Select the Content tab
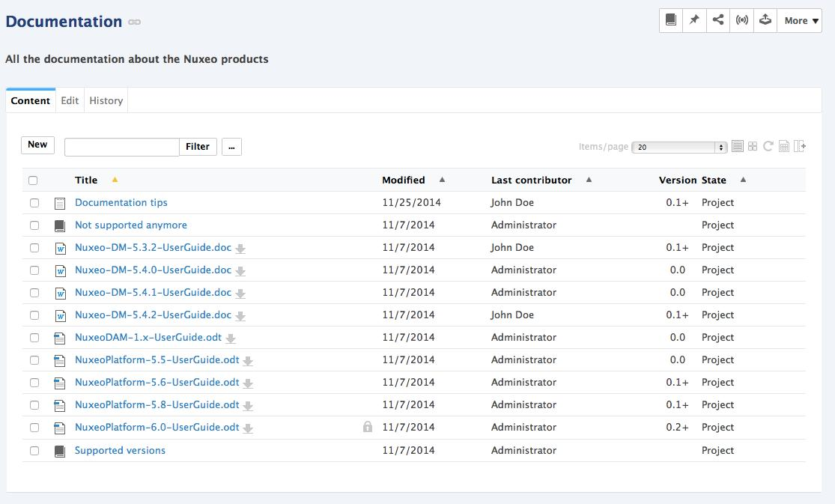 point(31,100)
